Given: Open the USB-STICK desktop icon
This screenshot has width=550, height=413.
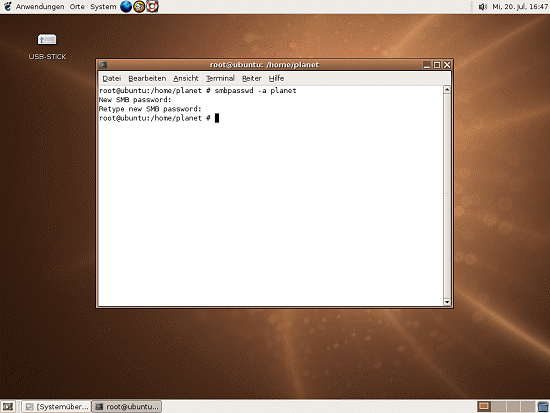Looking at the screenshot, I should tap(47, 46).
